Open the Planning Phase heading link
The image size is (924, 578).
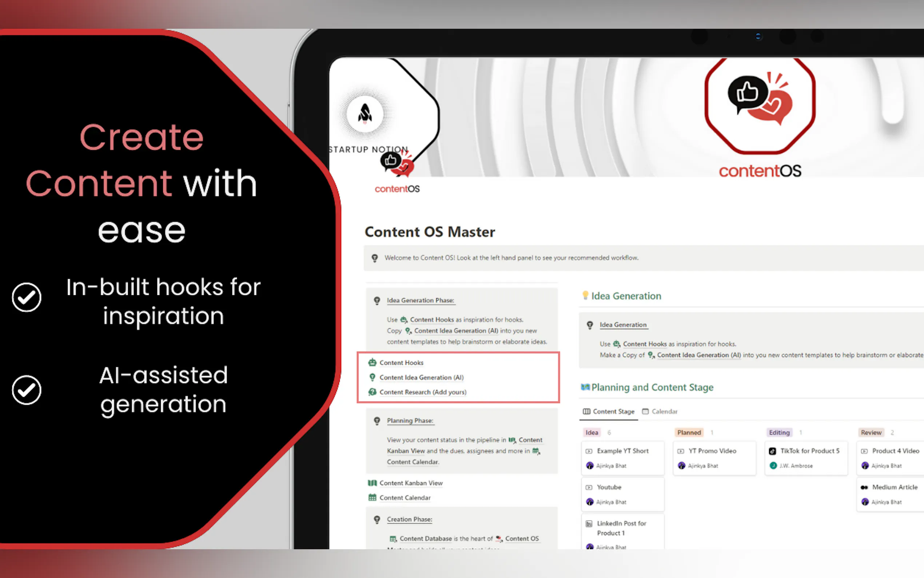[x=410, y=420]
